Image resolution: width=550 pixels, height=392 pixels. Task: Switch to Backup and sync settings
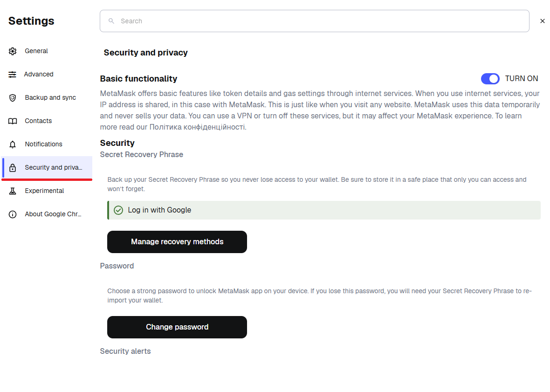click(50, 98)
